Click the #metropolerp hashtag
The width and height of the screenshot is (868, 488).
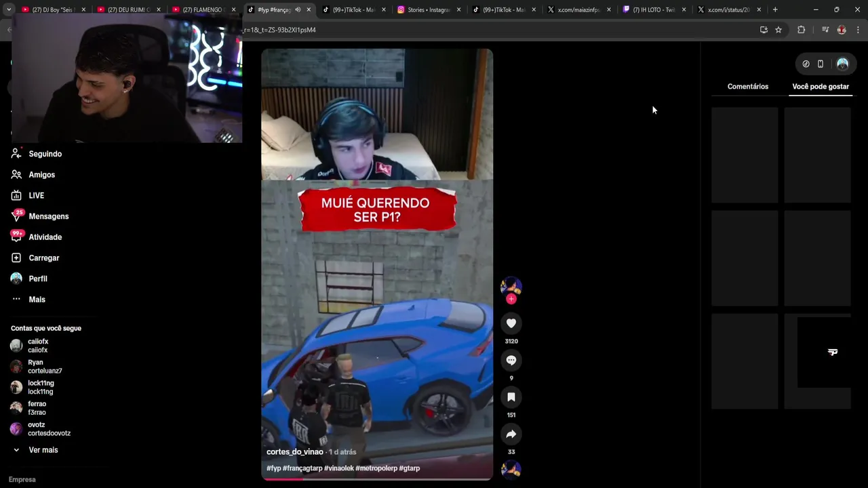(x=376, y=468)
